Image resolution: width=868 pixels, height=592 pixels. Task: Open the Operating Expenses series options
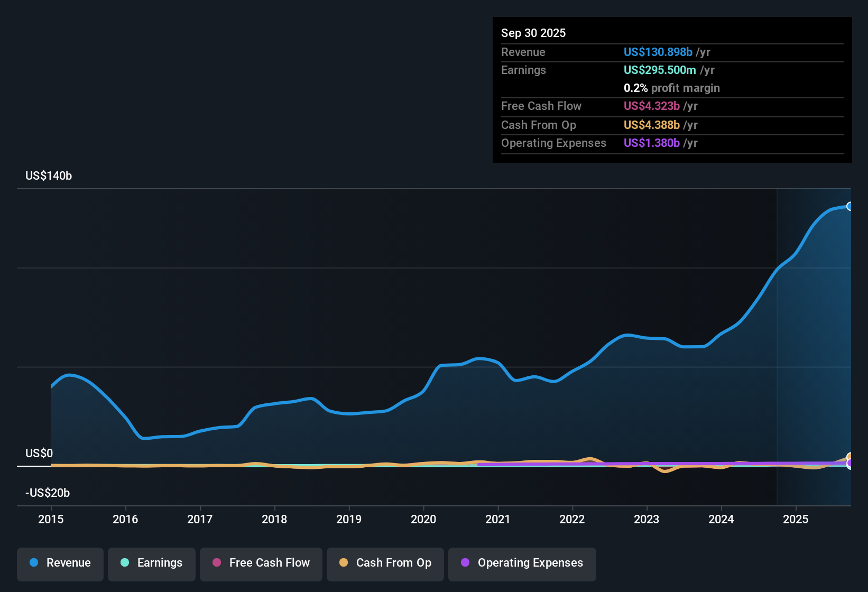(x=522, y=563)
